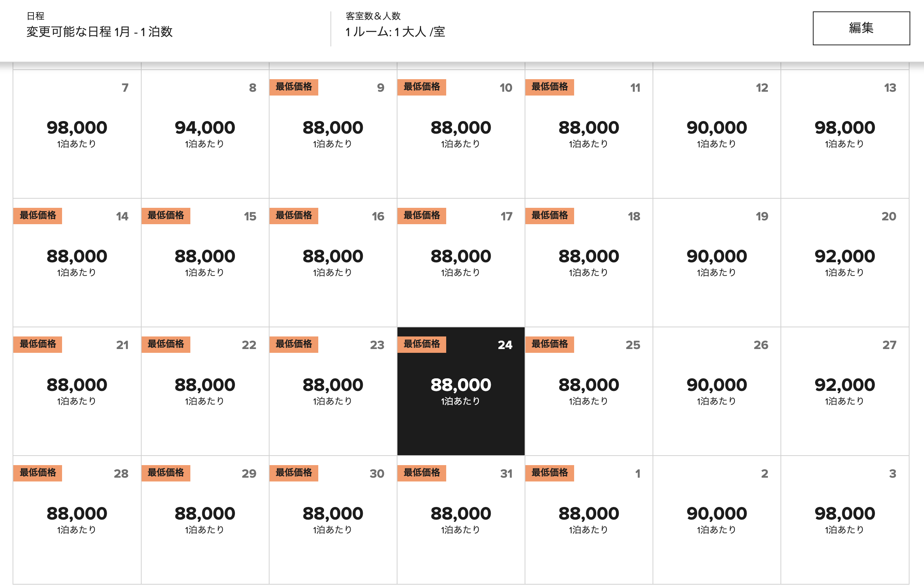
Task: Choose the 28th date cell
Action: pyautogui.click(x=77, y=520)
